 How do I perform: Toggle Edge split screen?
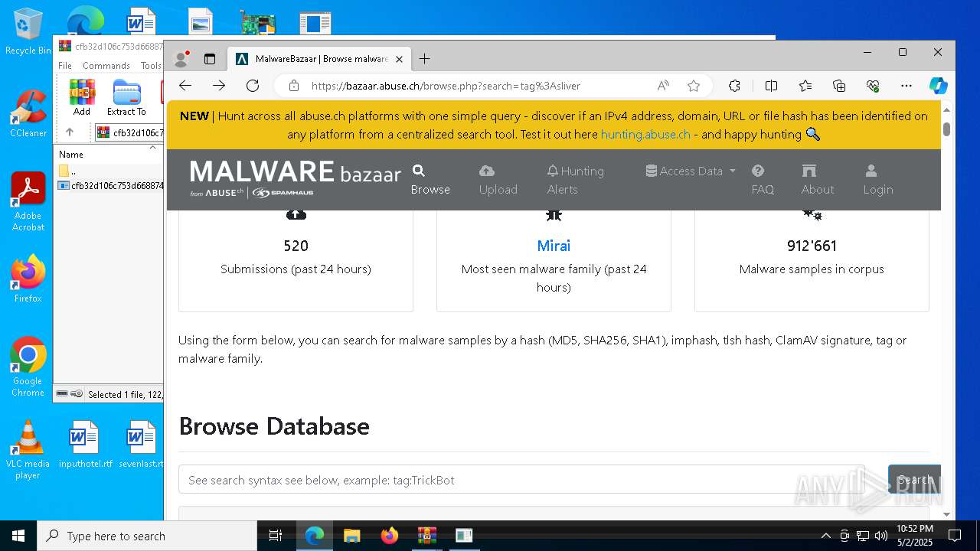tap(771, 86)
